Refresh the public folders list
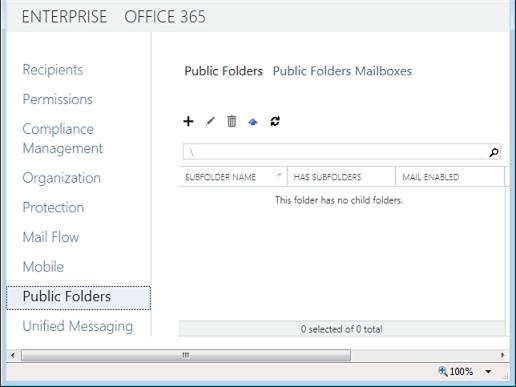 (x=275, y=121)
